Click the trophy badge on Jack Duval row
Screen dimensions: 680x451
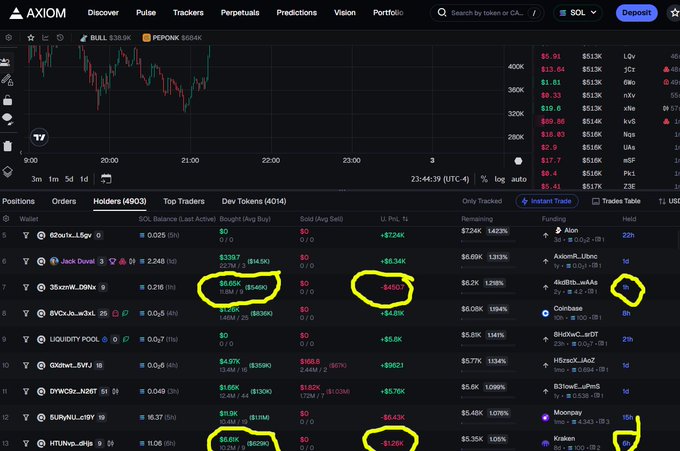click(x=112, y=261)
